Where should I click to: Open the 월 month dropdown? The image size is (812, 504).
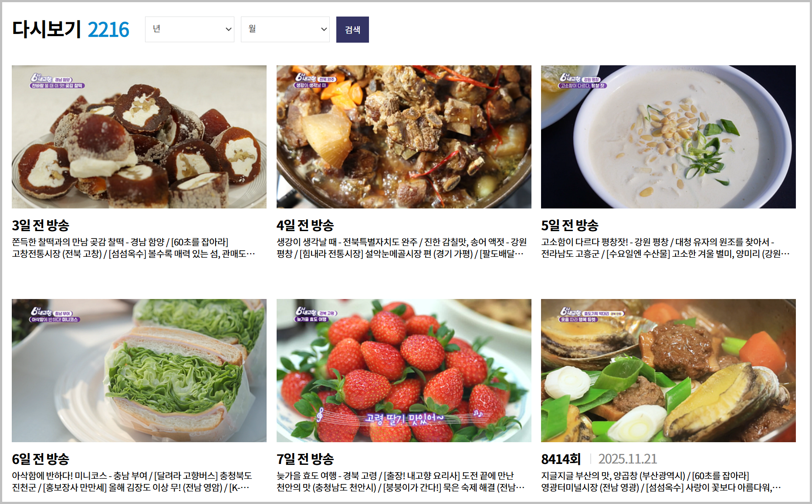[x=285, y=30]
